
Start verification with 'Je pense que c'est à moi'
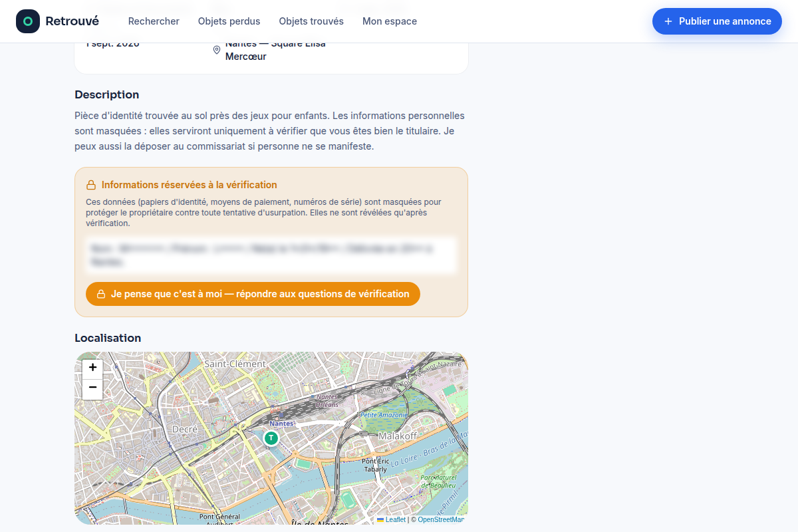(x=253, y=294)
